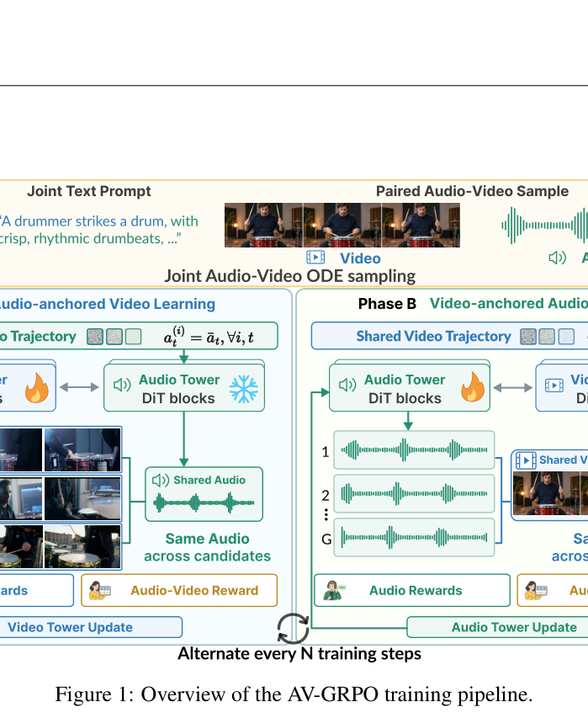This screenshot has width=588, height=718.
Task: Click the 'A drummer strikes a drum, with' text
Action: [x=98, y=221]
